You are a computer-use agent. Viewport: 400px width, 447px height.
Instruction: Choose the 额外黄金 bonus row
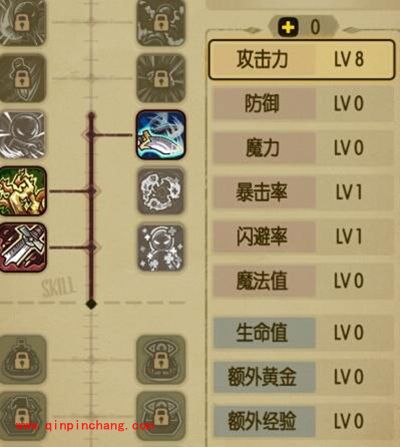coord(303,377)
